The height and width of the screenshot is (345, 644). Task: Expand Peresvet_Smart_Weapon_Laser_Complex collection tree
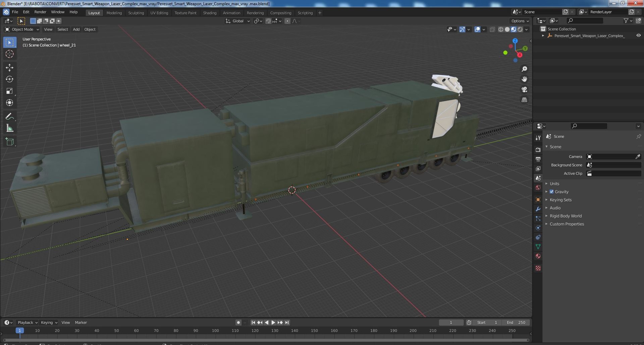(x=543, y=36)
